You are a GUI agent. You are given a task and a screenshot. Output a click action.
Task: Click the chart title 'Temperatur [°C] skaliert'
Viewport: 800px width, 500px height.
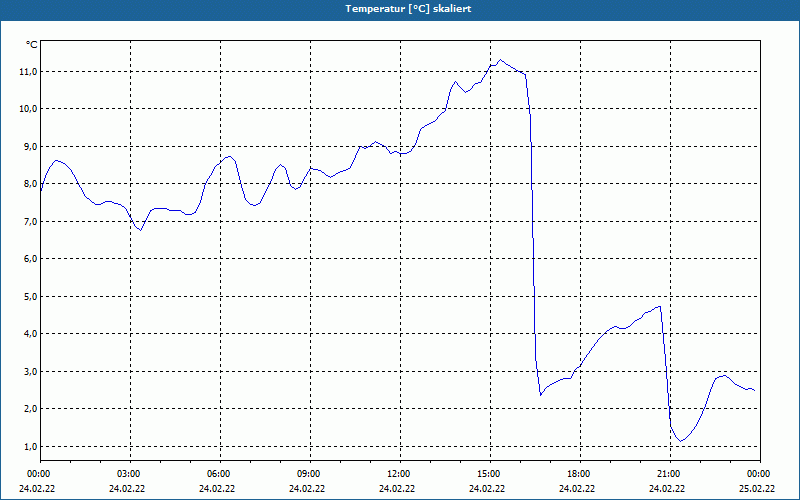pyautogui.click(x=408, y=9)
